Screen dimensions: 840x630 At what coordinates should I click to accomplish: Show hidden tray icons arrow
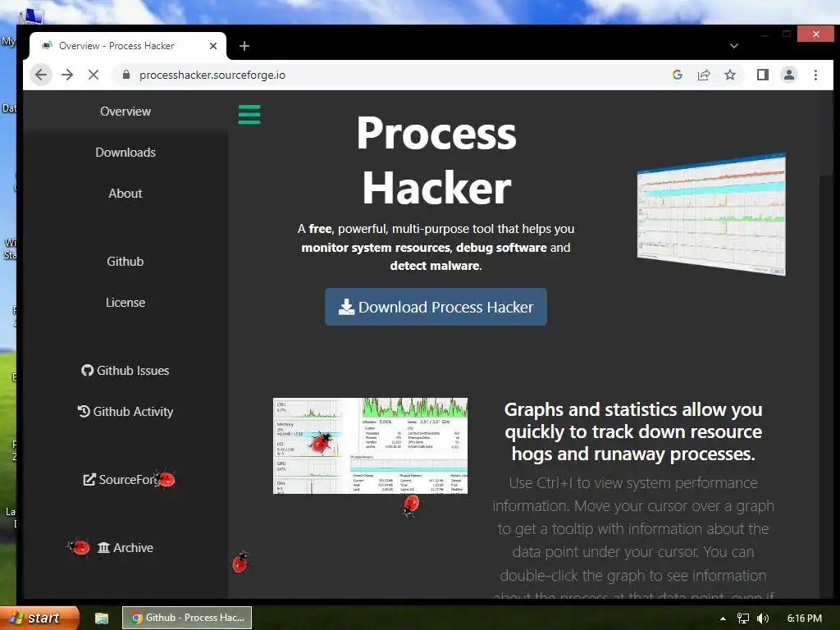[x=723, y=619]
